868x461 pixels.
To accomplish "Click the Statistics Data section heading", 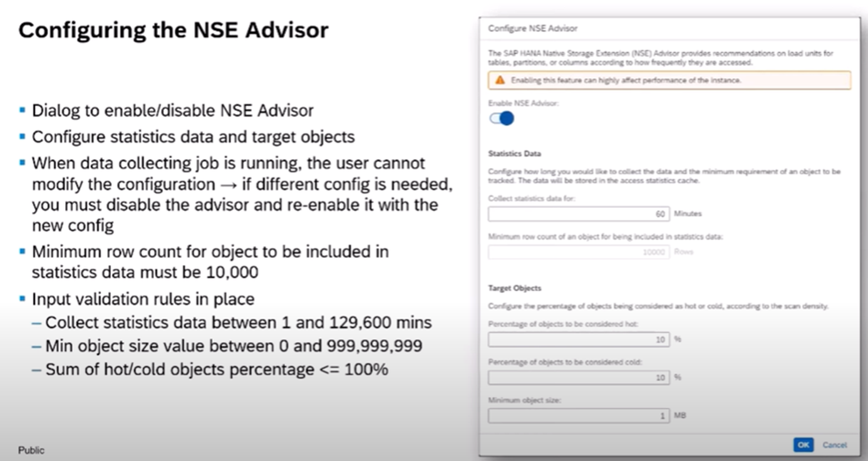I will click(515, 153).
